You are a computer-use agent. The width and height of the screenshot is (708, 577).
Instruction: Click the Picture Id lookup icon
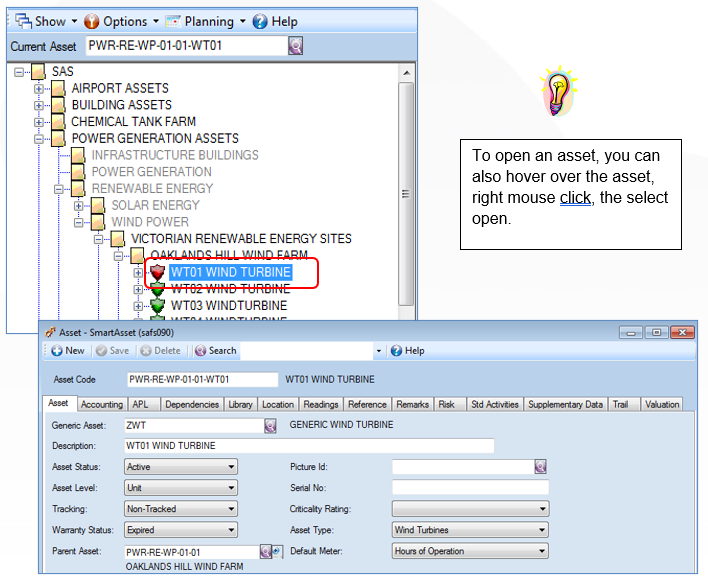point(540,466)
